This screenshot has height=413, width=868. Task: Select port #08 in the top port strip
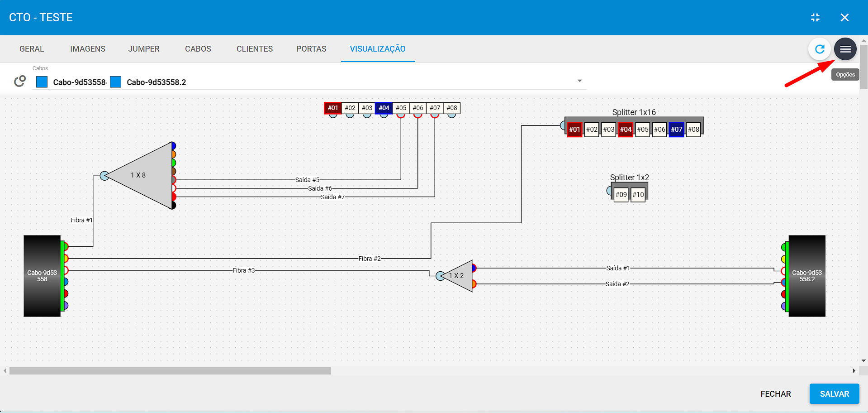pyautogui.click(x=452, y=108)
